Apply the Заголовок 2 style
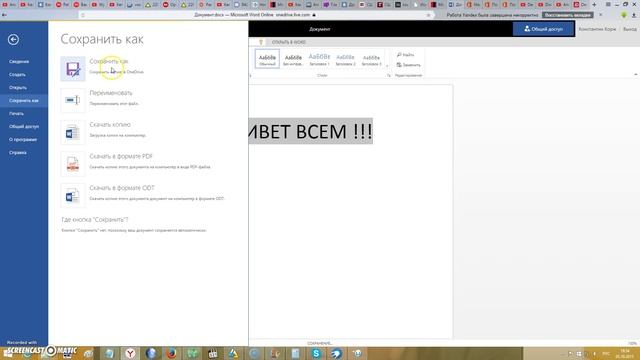The width and height of the screenshot is (640, 360). [x=345, y=59]
